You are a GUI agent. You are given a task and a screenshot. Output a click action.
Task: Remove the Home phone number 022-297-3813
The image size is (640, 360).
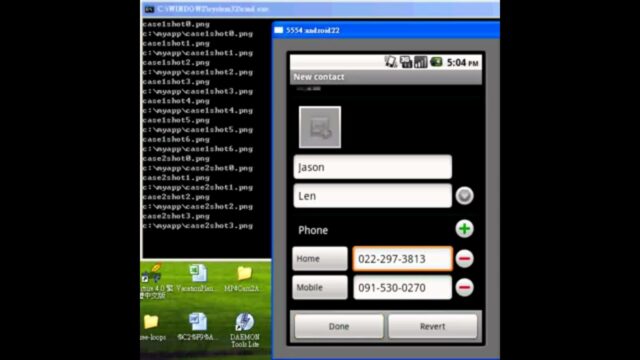pyautogui.click(x=464, y=259)
